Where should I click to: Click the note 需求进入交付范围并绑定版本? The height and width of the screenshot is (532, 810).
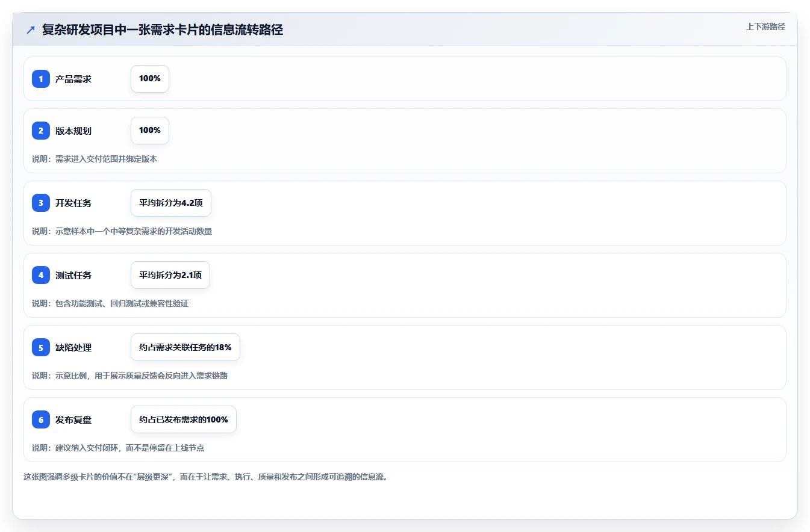95,159
